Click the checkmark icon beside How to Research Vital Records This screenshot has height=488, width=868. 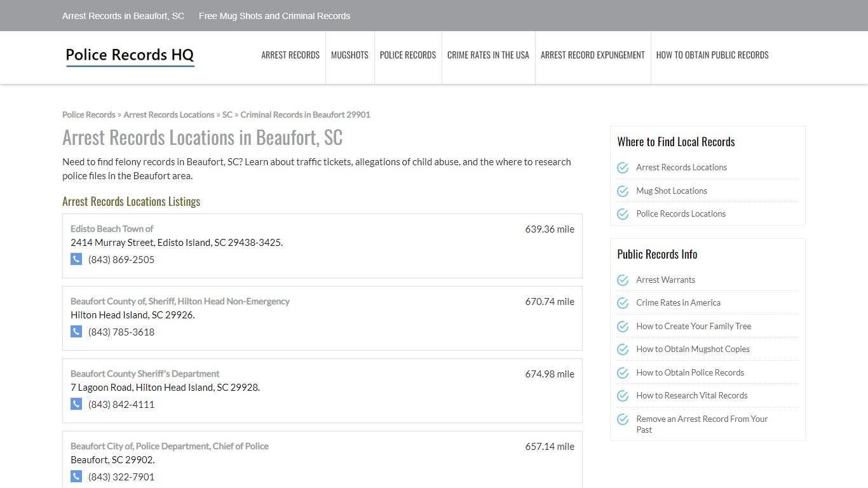tap(623, 396)
